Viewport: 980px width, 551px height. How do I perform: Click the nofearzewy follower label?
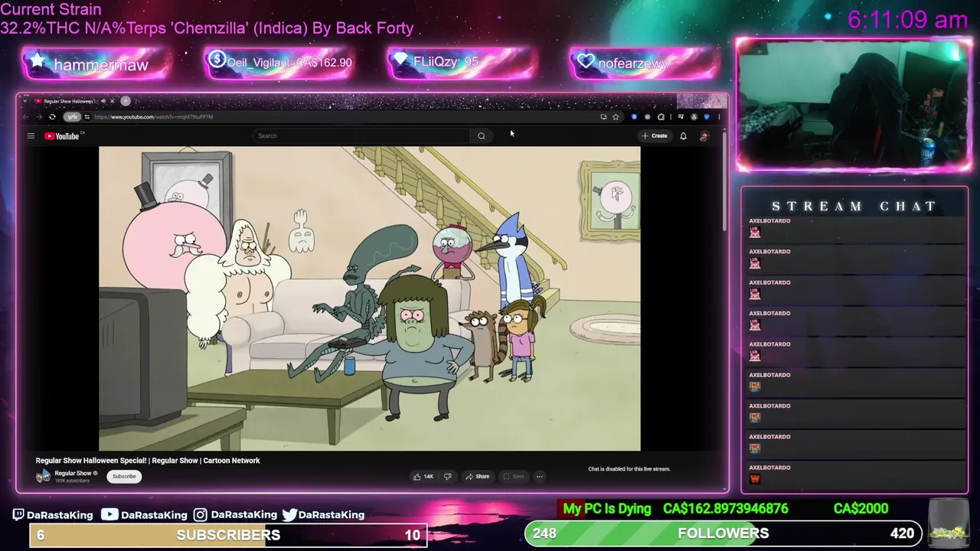(x=633, y=64)
